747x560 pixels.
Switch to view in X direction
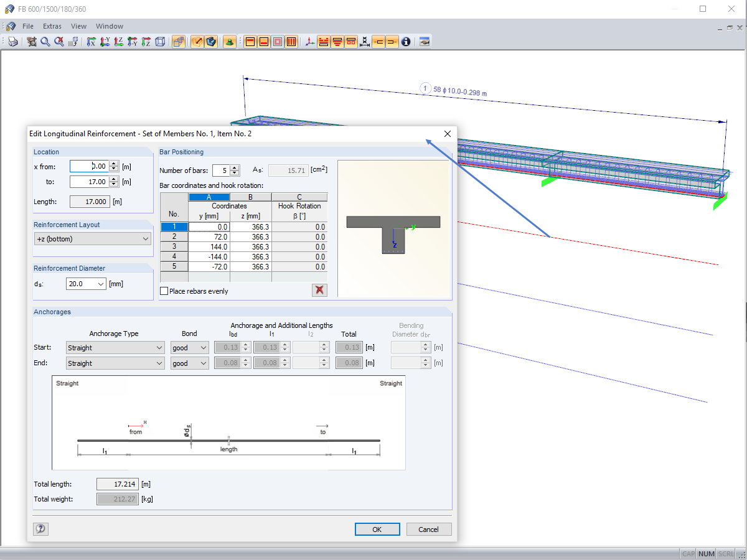pyautogui.click(x=92, y=42)
